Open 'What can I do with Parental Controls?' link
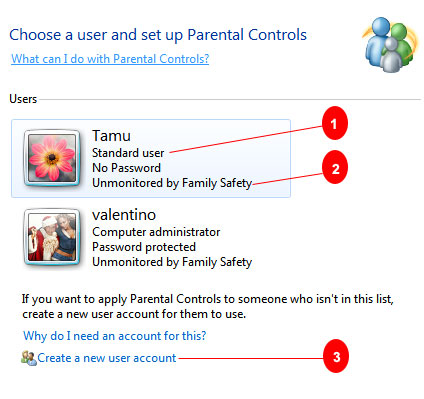Screen dimensions: 424x399 [110, 59]
